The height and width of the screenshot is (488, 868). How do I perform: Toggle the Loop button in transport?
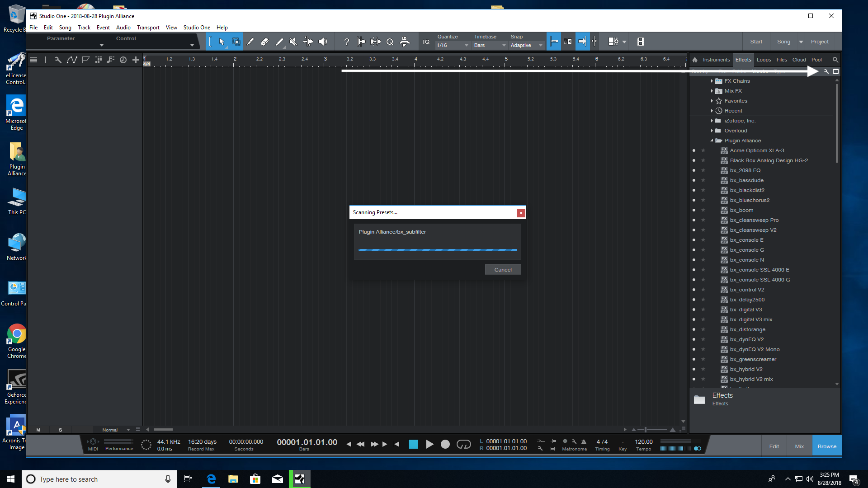click(463, 445)
